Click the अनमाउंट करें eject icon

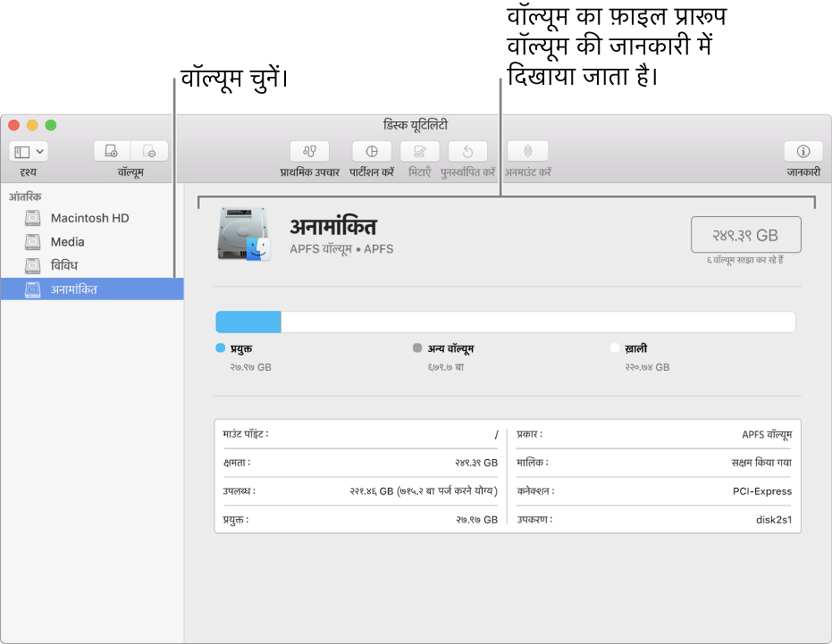[528, 151]
